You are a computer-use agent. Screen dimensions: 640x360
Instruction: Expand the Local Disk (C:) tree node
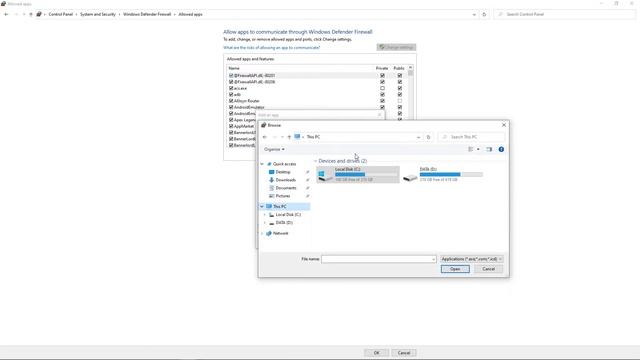[x=264, y=215]
